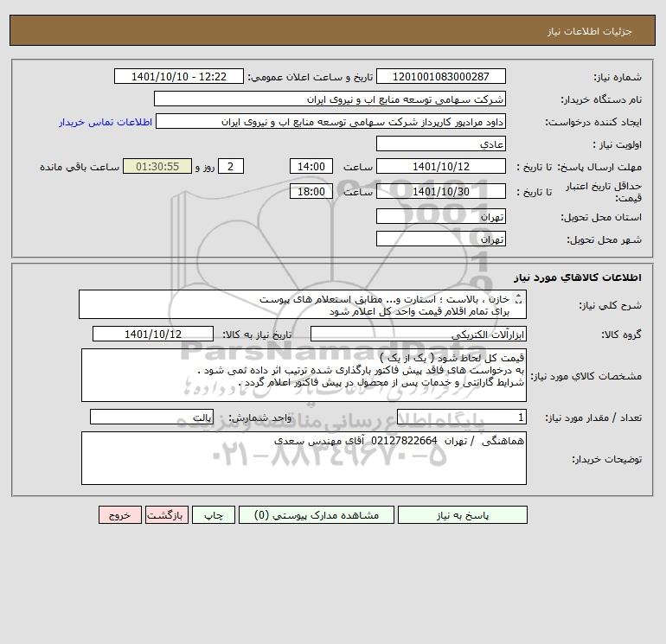
Task: Click the remaining time countdown 01:30:55
Action: [x=157, y=167]
